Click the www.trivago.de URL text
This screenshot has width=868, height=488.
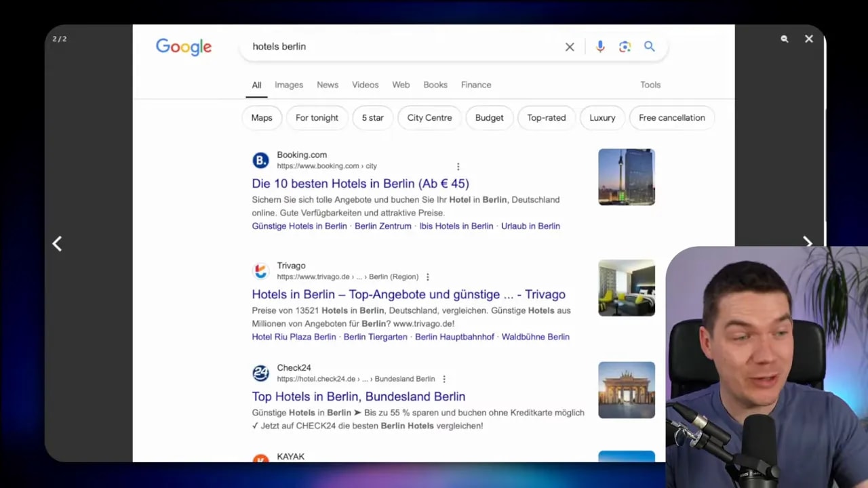[x=348, y=277]
